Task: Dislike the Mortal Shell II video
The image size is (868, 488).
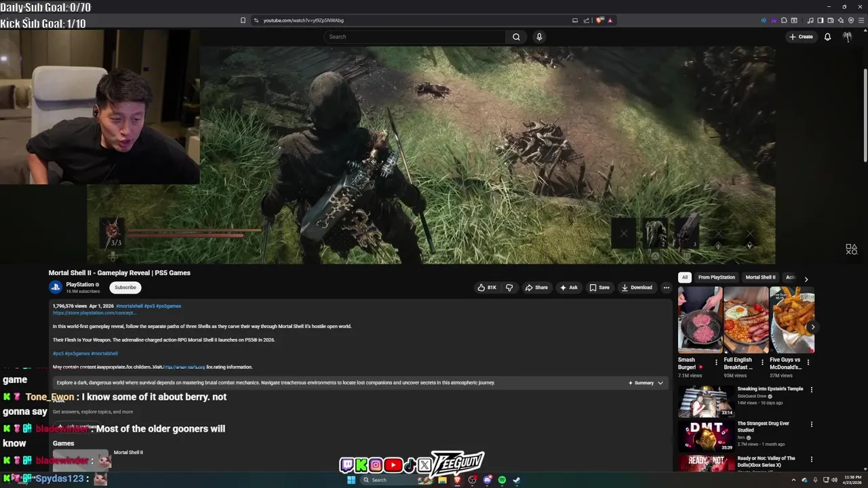Action: click(x=509, y=287)
